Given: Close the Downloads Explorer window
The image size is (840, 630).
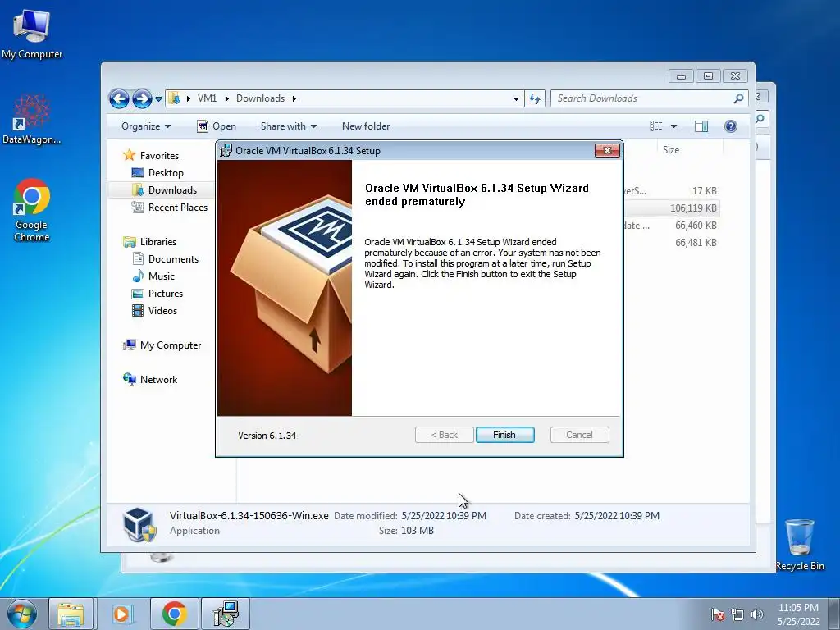Looking at the screenshot, I should (735, 76).
